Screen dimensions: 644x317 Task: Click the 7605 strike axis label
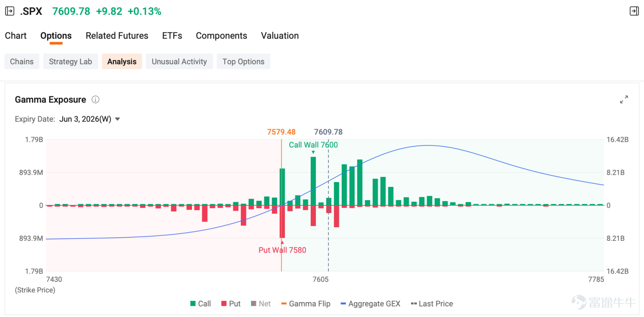321,280
